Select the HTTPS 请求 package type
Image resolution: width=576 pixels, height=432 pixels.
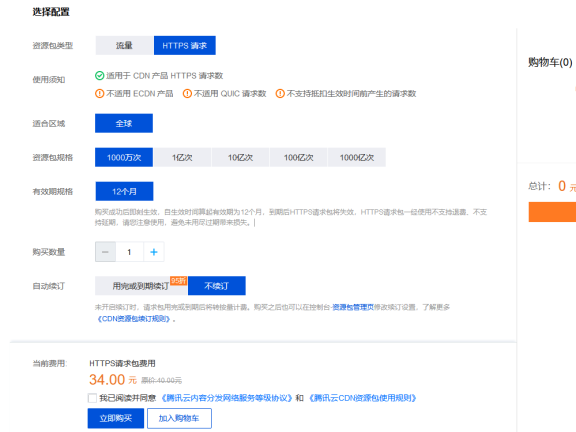click(x=185, y=46)
